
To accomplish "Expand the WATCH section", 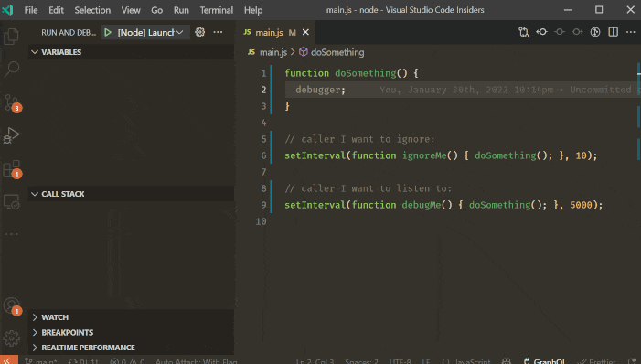I will (131, 317).
